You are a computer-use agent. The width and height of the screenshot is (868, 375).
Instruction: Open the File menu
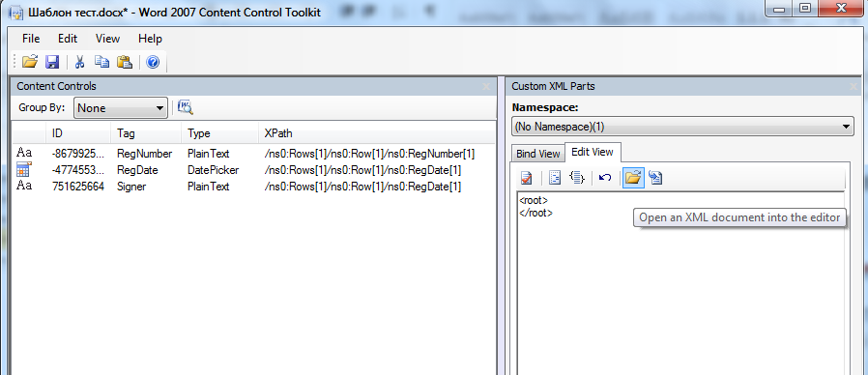[31, 39]
